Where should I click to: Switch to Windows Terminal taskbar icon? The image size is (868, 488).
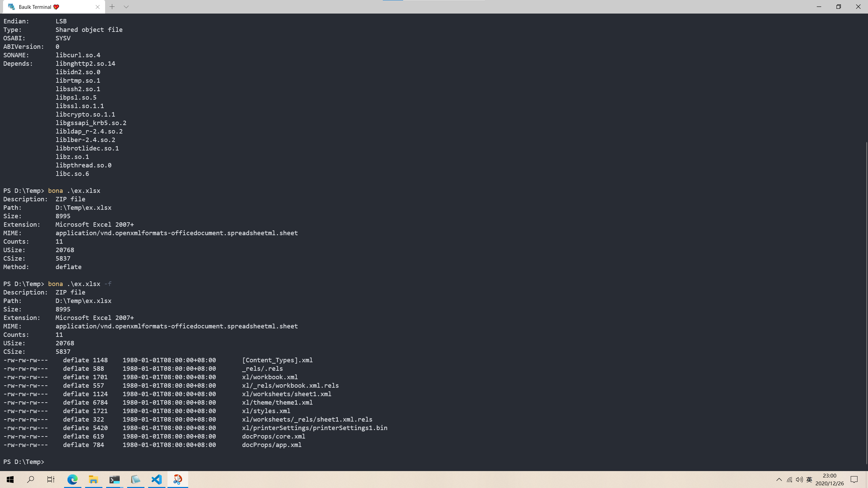coord(115,480)
